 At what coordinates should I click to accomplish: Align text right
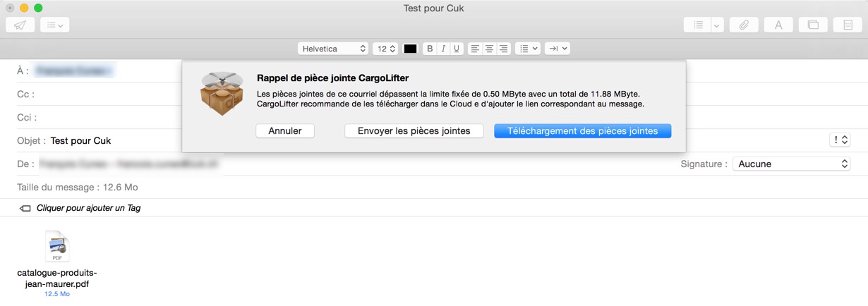click(x=503, y=49)
